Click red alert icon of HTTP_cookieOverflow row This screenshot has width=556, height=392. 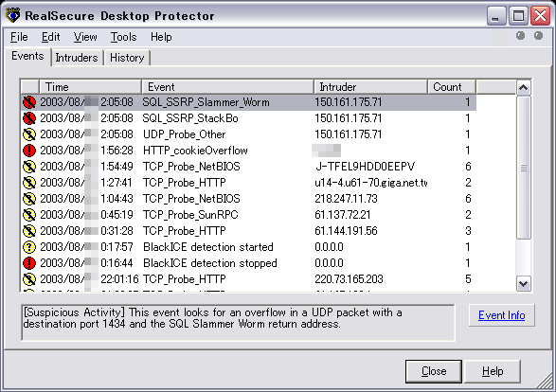coord(29,151)
